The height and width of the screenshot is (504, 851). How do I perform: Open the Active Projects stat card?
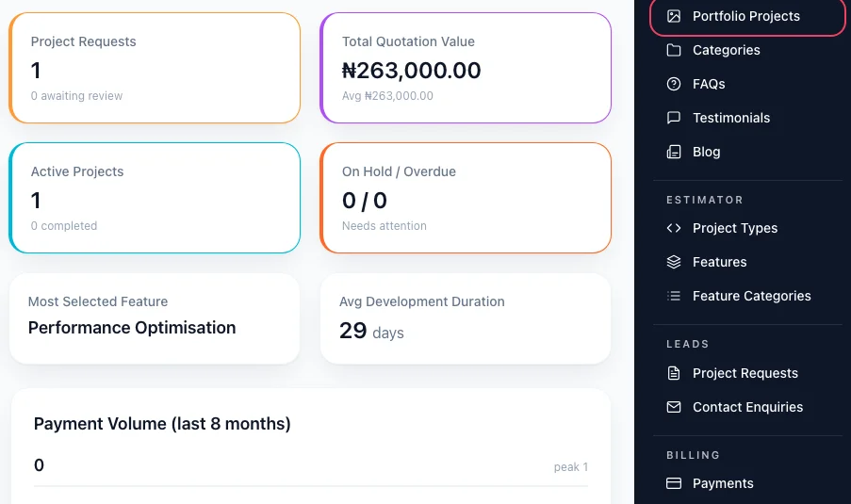pyautogui.click(x=155, y=198)
